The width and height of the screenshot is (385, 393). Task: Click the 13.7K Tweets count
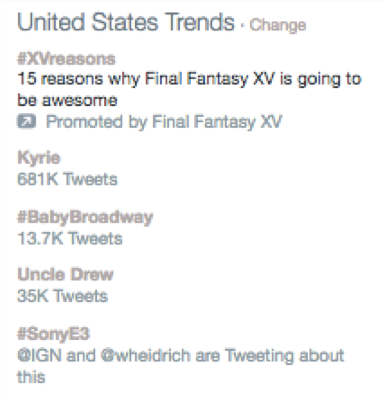(70, 239)
